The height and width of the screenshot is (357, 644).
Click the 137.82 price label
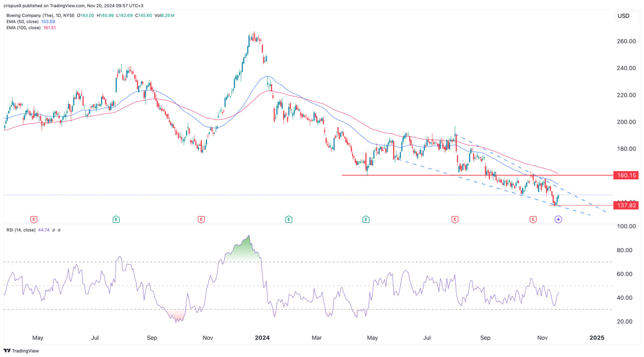(626, 205)
